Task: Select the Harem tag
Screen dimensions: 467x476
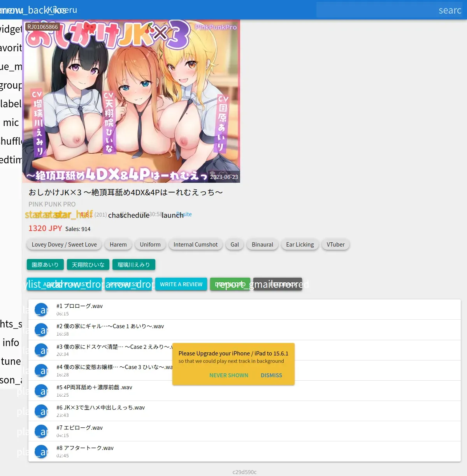Action: pyautogui.click(x=118, y=245)
